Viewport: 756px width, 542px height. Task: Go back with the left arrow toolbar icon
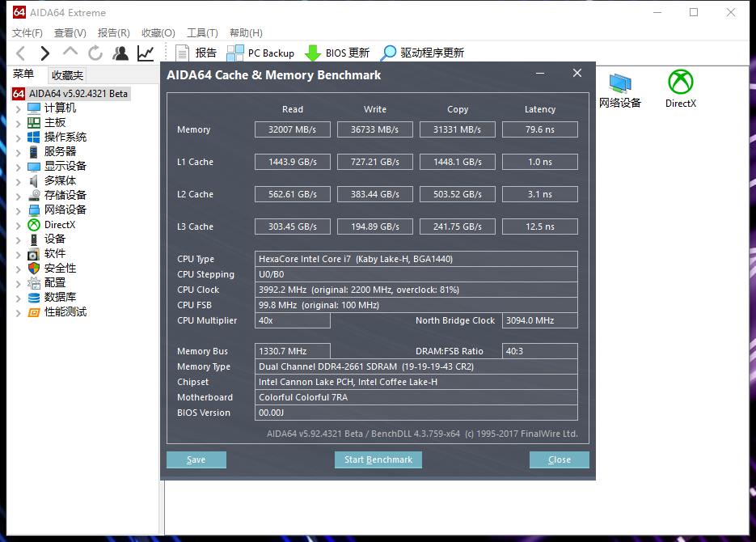(21, 53)
